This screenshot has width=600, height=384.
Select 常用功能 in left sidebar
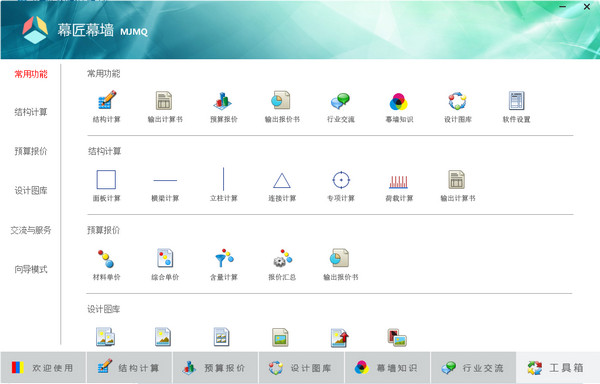pyautogui.click(x=31, y=74)
